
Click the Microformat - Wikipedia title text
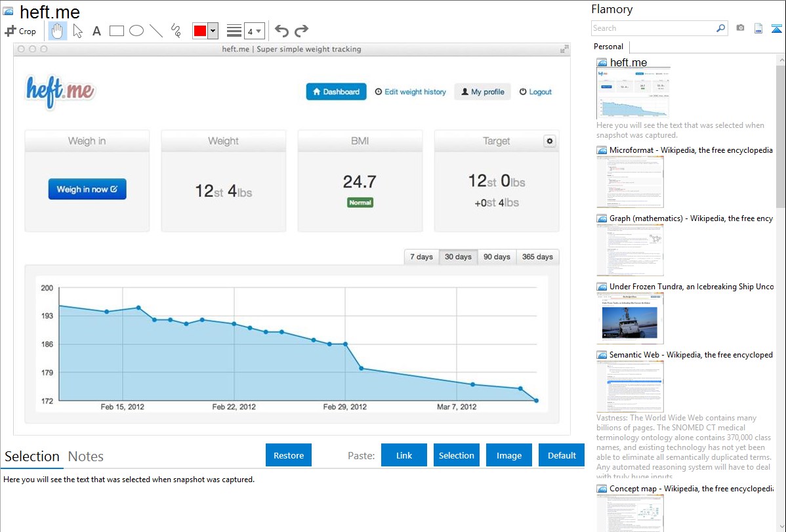coord(691,150)
